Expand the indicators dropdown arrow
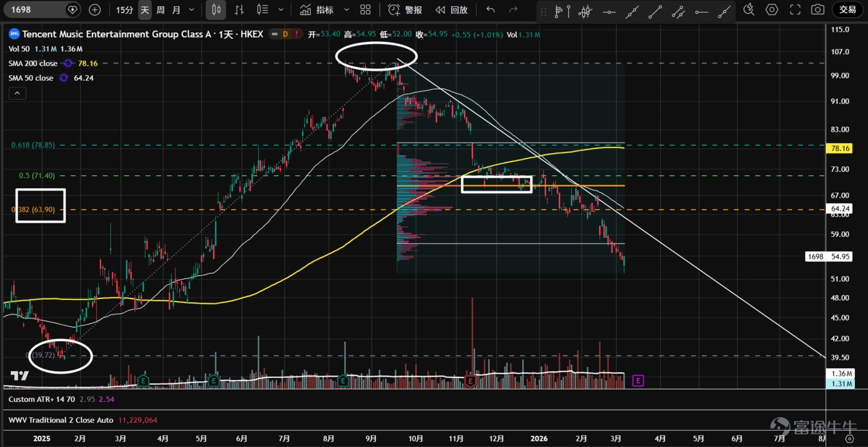 347,10
